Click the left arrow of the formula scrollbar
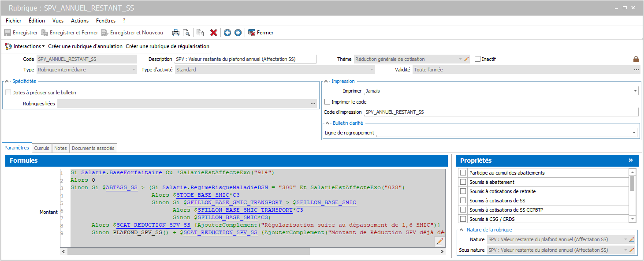 pos(63,251)
